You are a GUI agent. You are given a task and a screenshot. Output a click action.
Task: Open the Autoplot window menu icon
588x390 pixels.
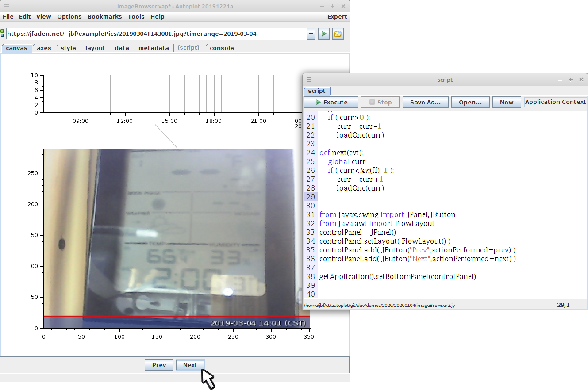pyautogui.click(x=6, y=6)
